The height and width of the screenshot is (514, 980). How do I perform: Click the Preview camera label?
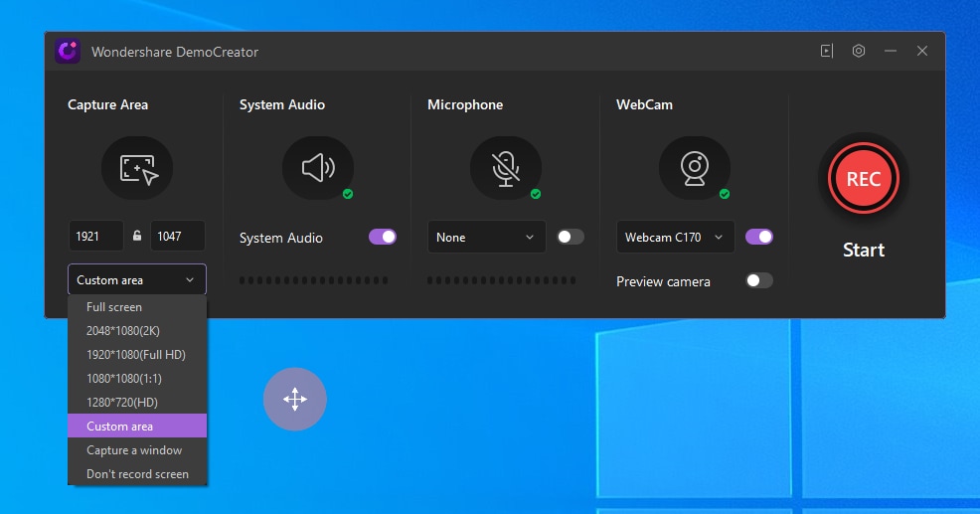pyautogui.click(x=663, y=282)
